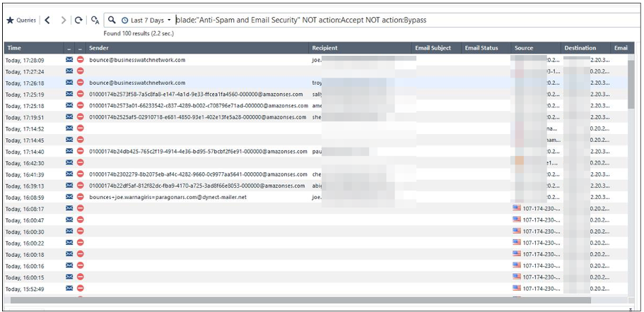This screenshot has height=312, width=644.
Task: Refresh the log query results
Action: click(78, 20)
